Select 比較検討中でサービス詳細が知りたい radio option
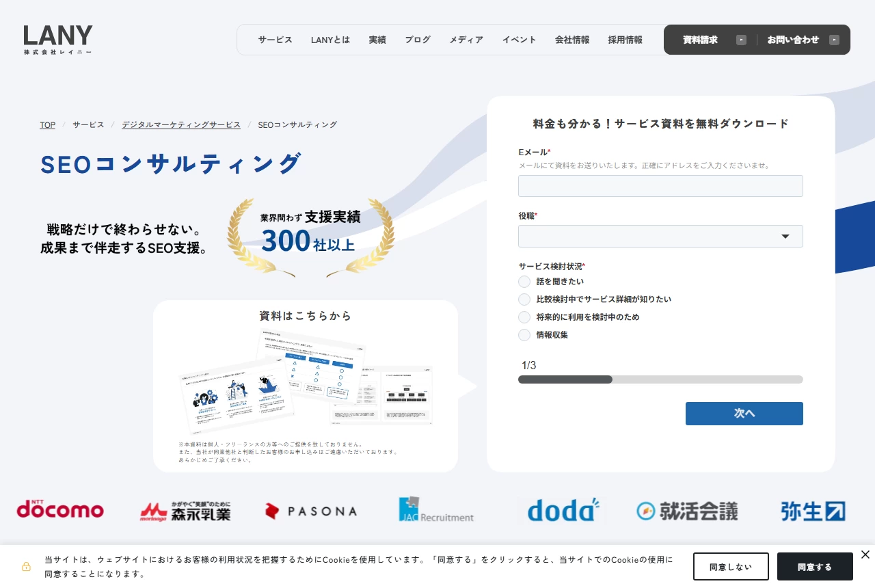Viewport: 875px width, 588px height. (x=524, y=299)
